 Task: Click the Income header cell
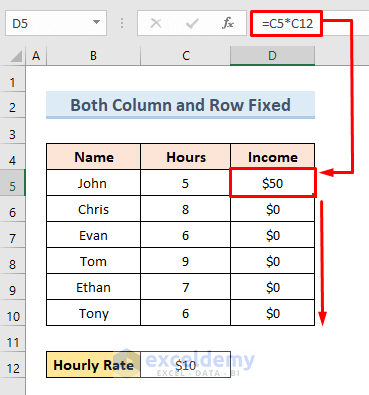[x=272, y=157]
